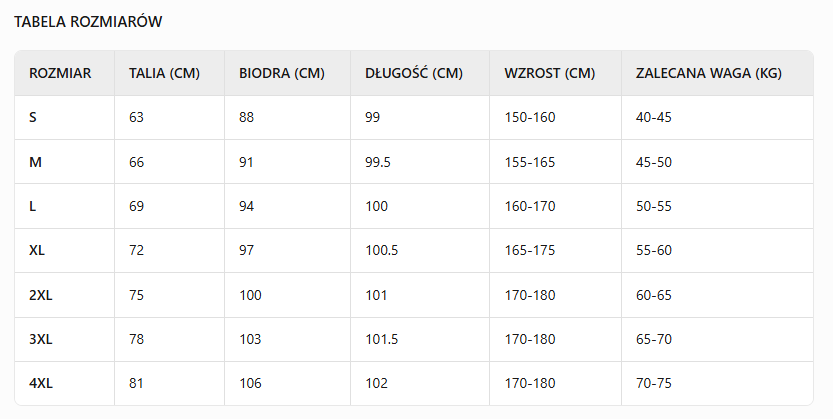
Task: Click the TABELA ROZMIARÓW heading
Action: point(88,21)
